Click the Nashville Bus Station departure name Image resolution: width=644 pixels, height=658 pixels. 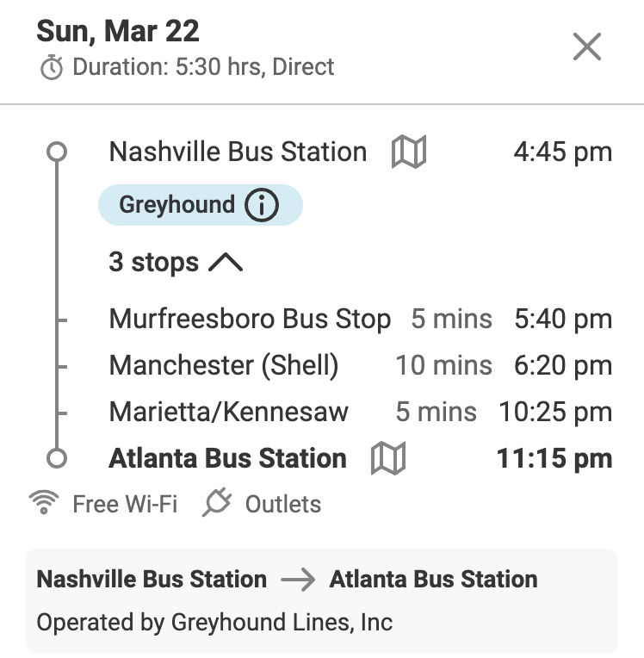pos(238,152)
